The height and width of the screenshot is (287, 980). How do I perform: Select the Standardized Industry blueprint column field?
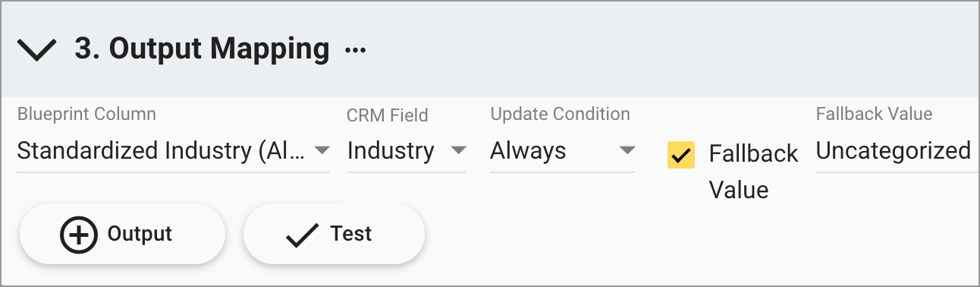pos(173,150)
